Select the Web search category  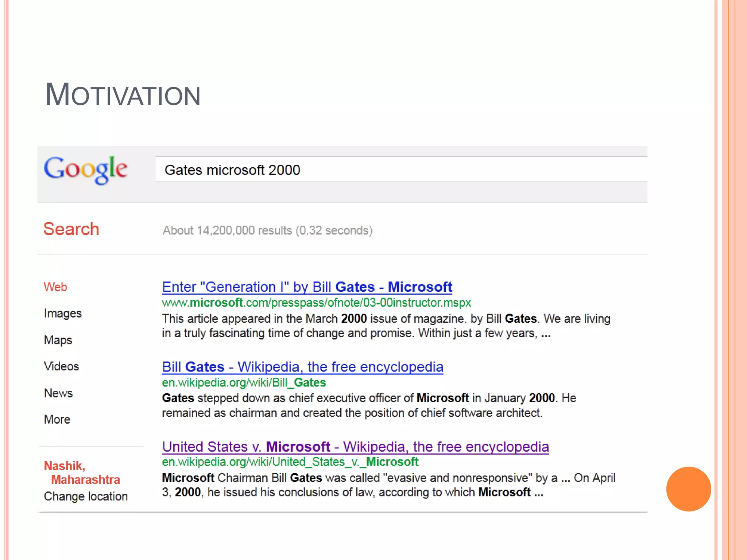pos(55,287)
